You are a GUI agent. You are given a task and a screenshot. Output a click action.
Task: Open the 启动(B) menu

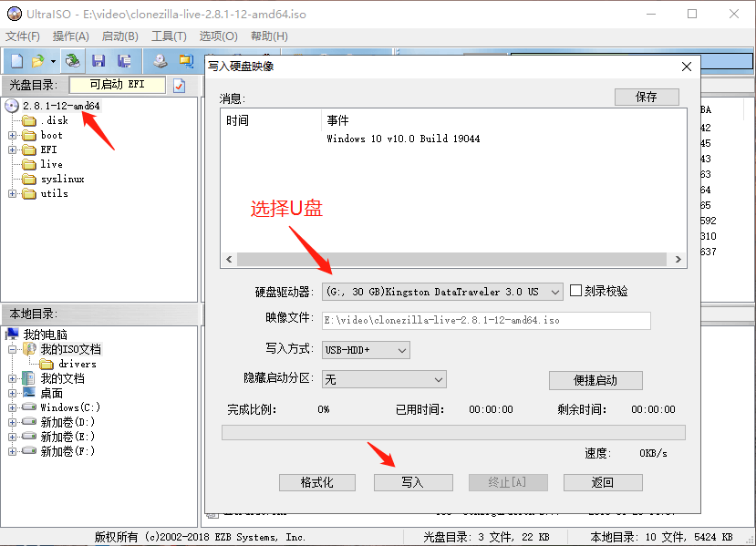(120, 36)
